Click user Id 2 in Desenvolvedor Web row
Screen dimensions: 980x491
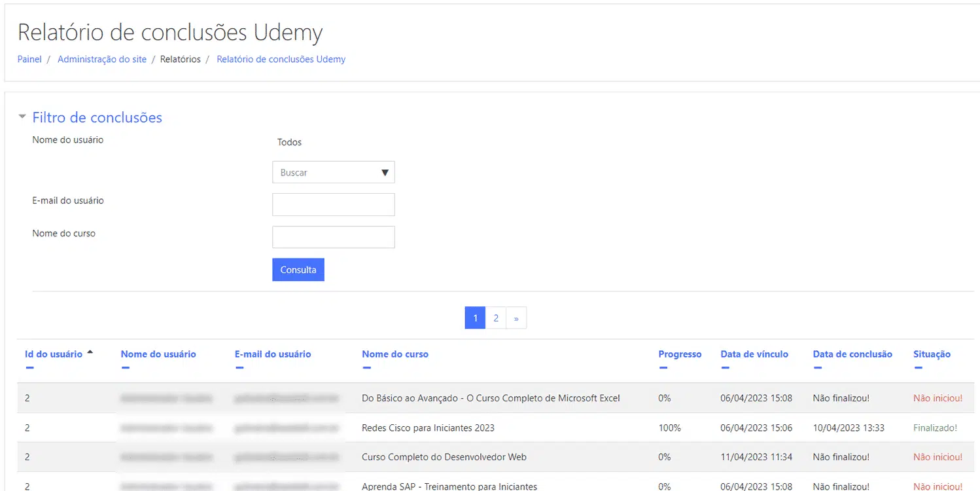pos(27,457)
